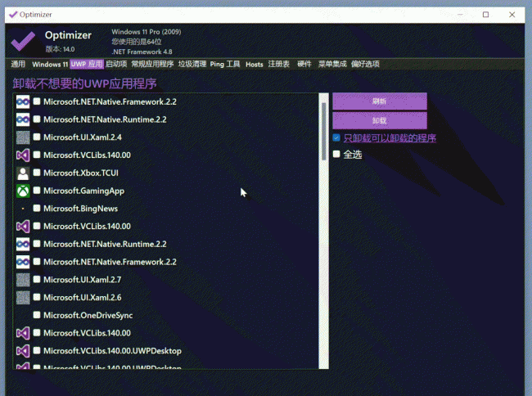
Task: Enable the 全选 select-all checkbox
Action: (x=336, y=155)
